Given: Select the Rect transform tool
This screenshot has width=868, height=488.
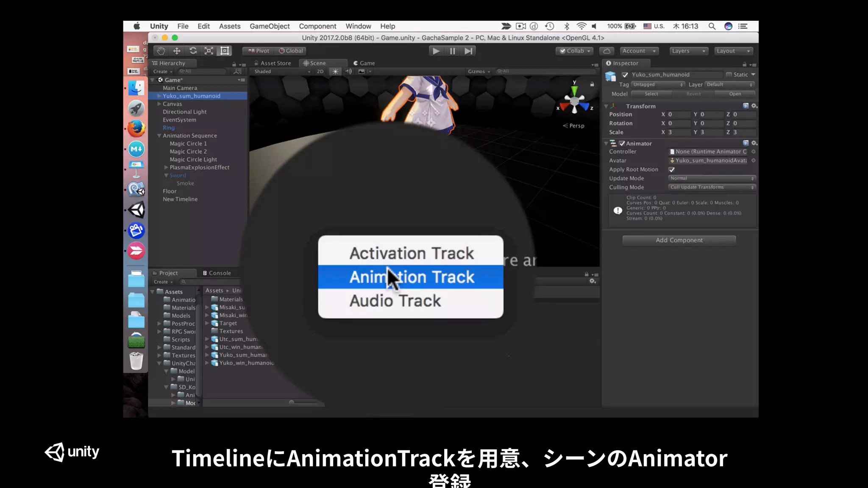Looking at the screenshot, I should [x=225, y=51].
